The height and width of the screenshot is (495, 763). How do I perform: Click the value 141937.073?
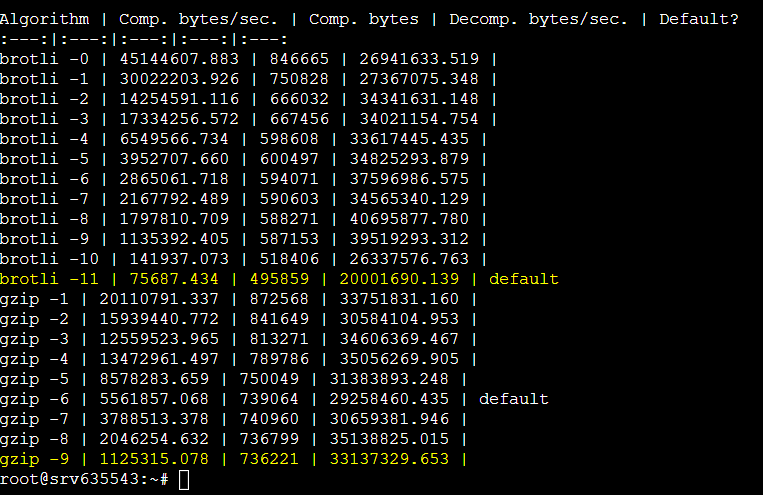click(179, 259)
